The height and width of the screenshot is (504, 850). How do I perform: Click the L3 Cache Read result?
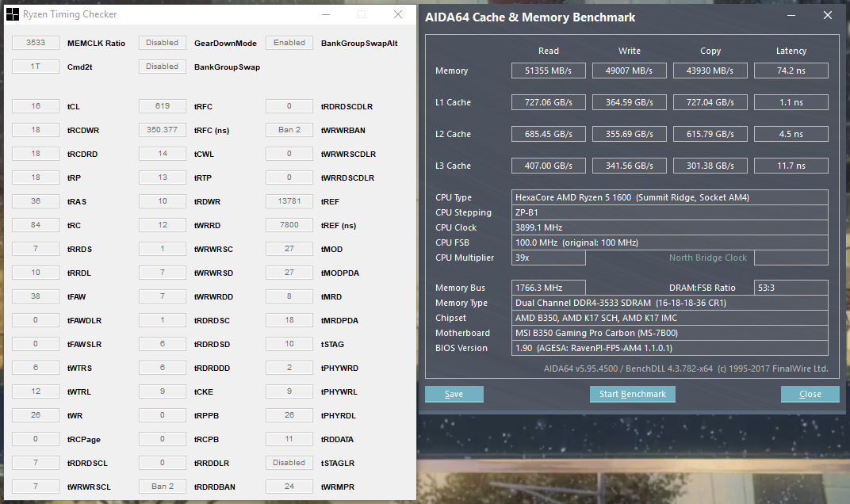click(549, 166)
